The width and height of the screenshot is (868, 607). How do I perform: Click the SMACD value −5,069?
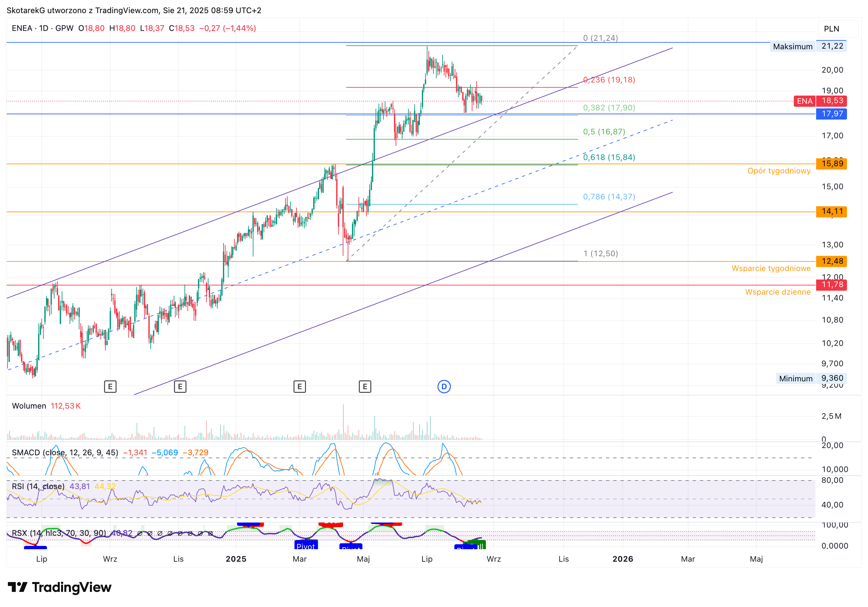[x=165, y=453]
